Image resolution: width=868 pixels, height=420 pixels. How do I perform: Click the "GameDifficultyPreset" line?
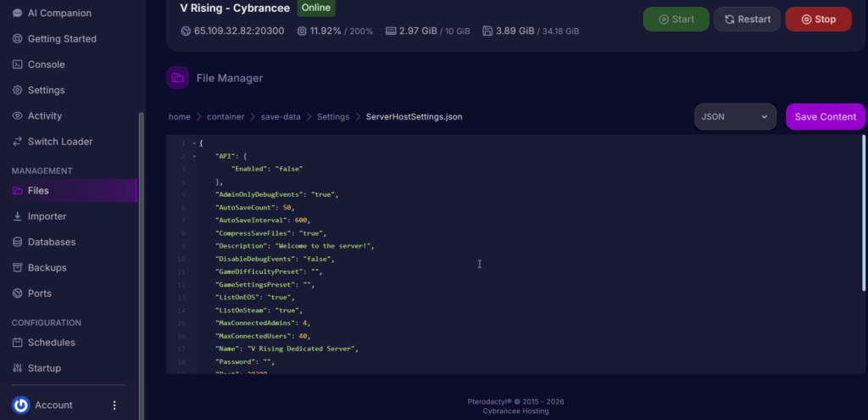(x=269, y=272)
